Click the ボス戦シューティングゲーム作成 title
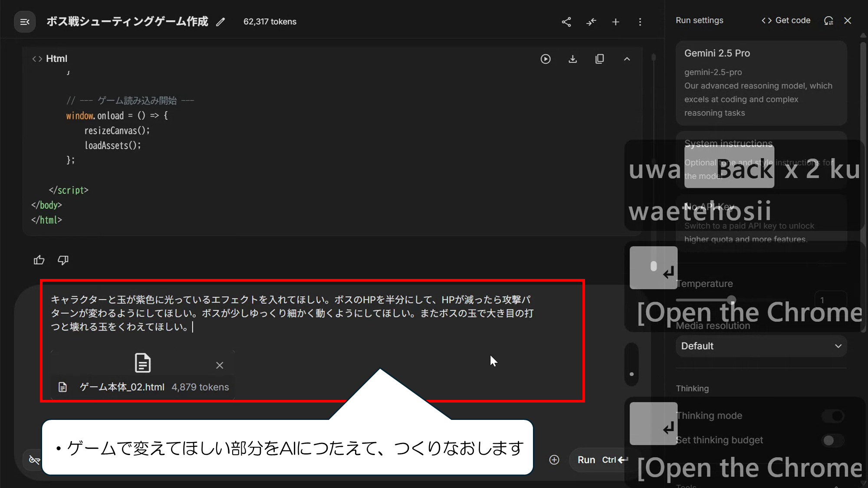Viewport: 868px width, 488px height. coord(127,22)
